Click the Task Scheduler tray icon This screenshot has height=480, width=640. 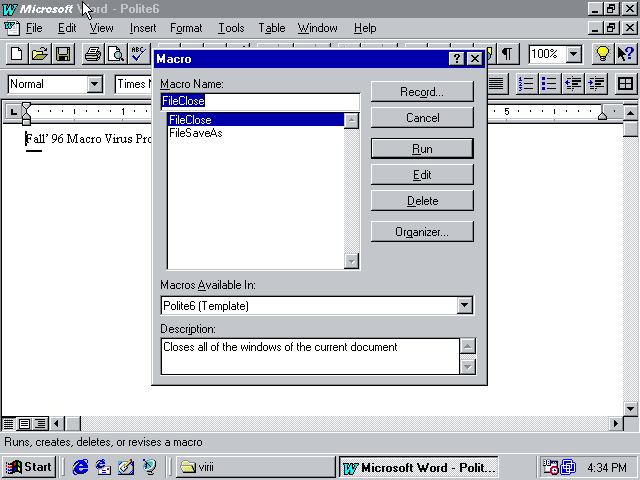pos(549,467)
